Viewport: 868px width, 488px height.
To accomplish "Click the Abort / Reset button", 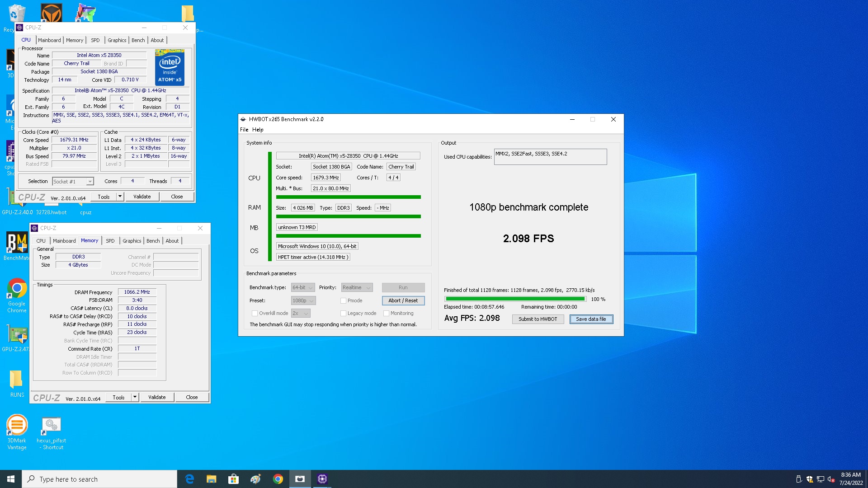I will pyautogui.click(x=403, y=300).
